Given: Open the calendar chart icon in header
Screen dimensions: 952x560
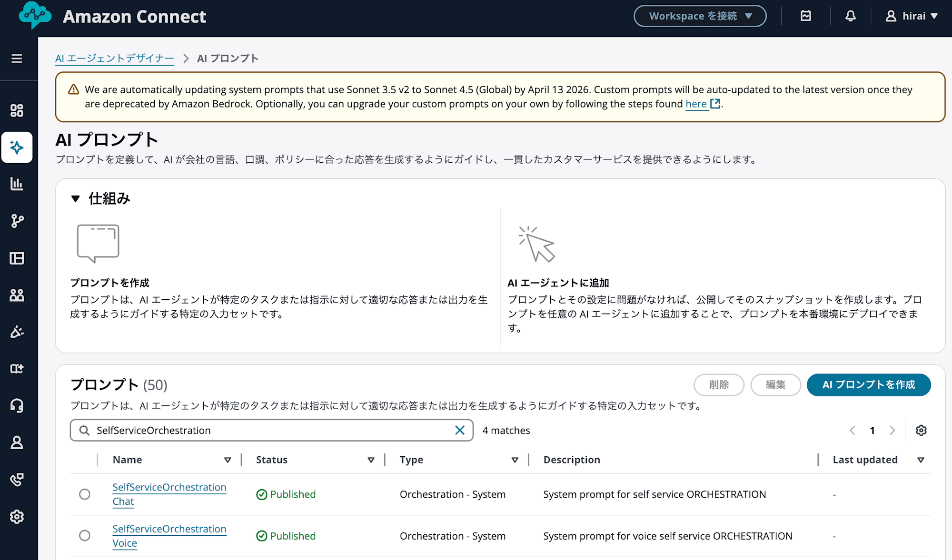Looking at the screenshot, I should tap(806, 16).
